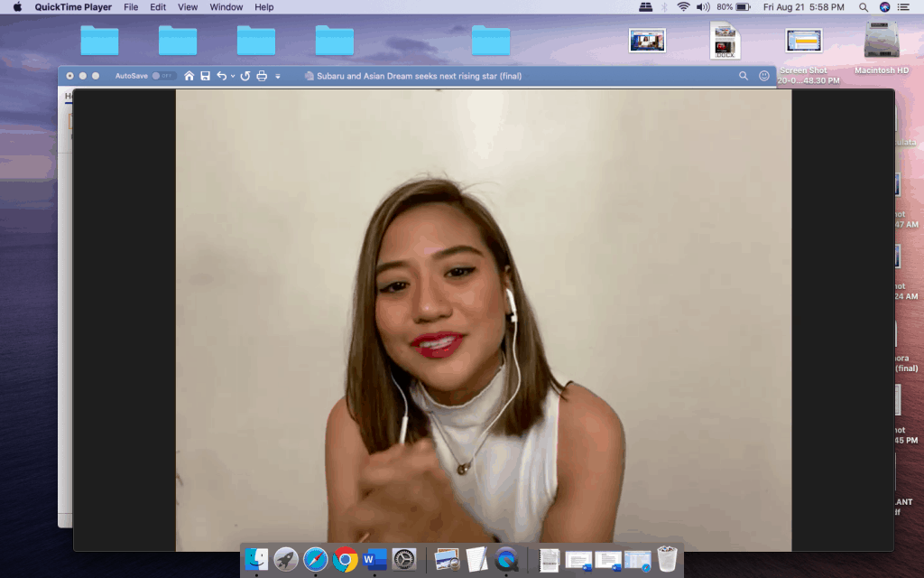Screen dimensions: 924x578
Task: Click the smiley feedback icon in Word
Action: point(764,76)
